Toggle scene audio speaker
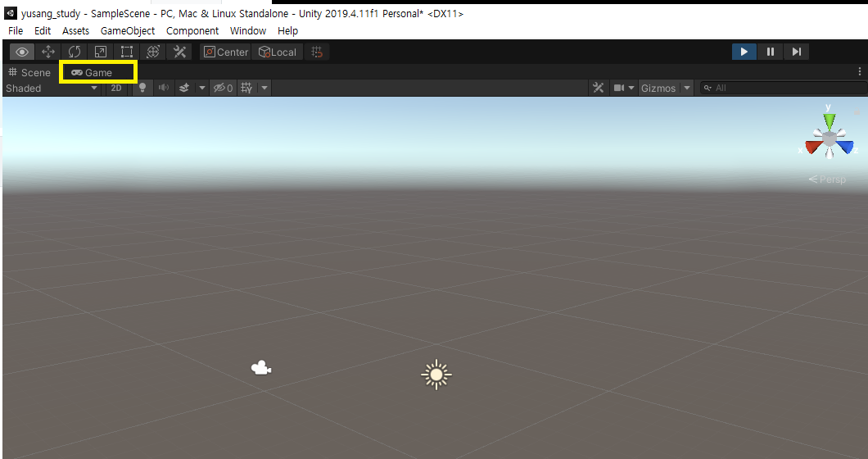 click(x=163, y=89)
